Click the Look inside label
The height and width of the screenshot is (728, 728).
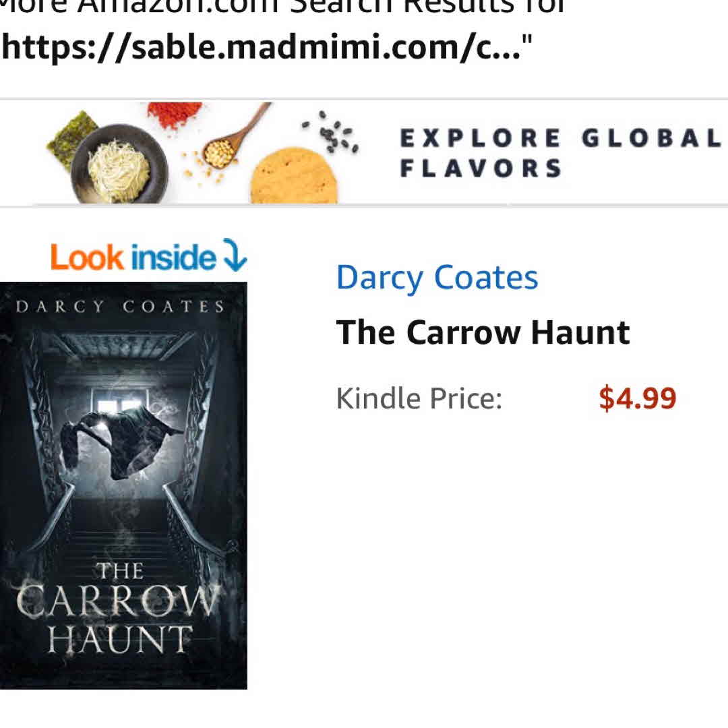[x=133, y=257]
